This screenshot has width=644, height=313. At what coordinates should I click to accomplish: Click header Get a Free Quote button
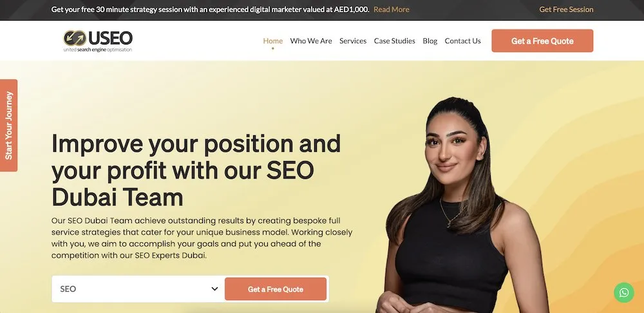[x=542, y=41]
